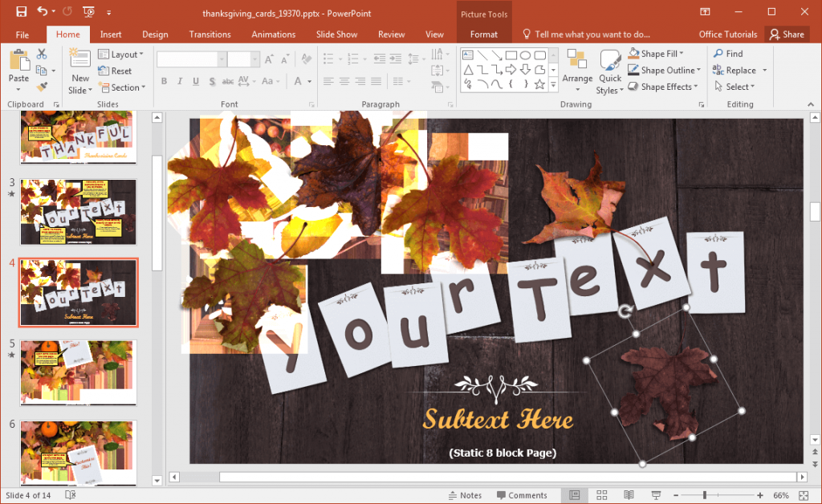The height and width of the screenshot is (504, 822).
Task: Click the Share button
Action: tap(787, 35)
